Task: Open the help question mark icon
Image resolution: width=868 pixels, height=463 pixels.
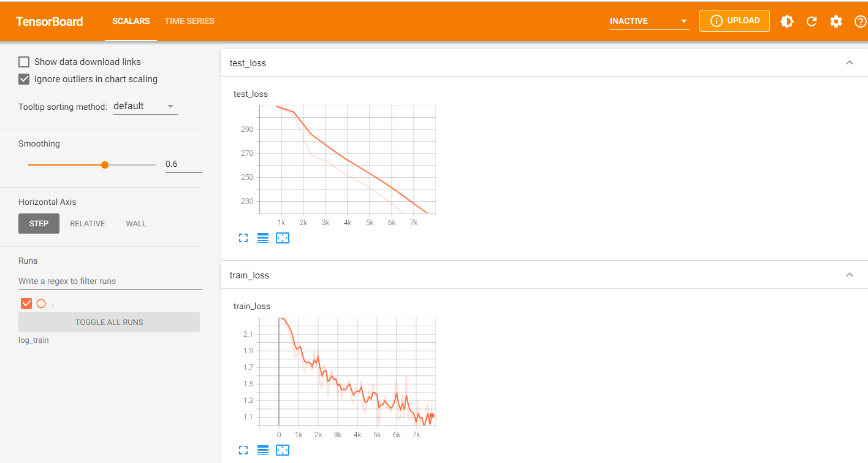Action: pyautogui.click(x=860, y=21)
